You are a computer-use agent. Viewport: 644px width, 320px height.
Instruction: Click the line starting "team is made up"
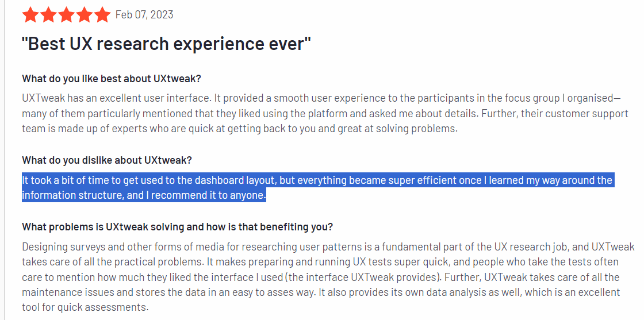point(239,128)
